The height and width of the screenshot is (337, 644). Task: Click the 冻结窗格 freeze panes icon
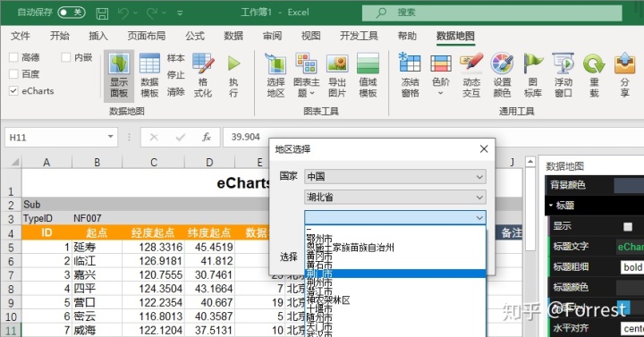tap(410, 76)
